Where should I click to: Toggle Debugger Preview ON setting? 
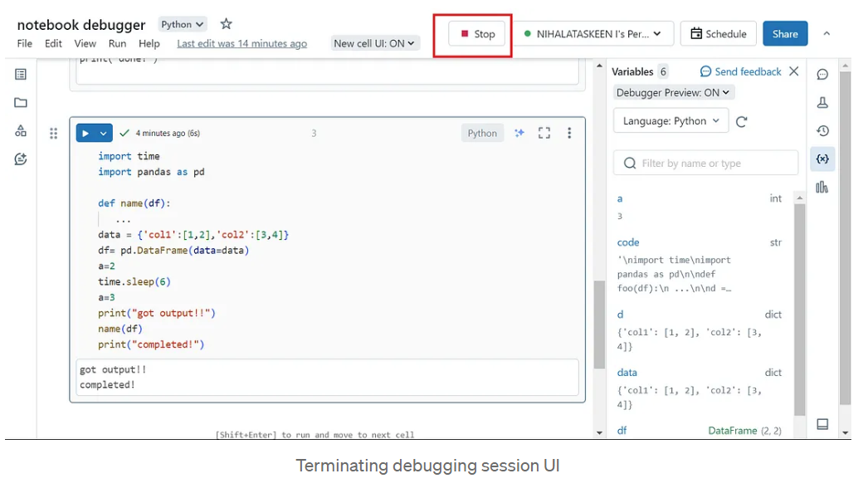click(x=673, y=93)
